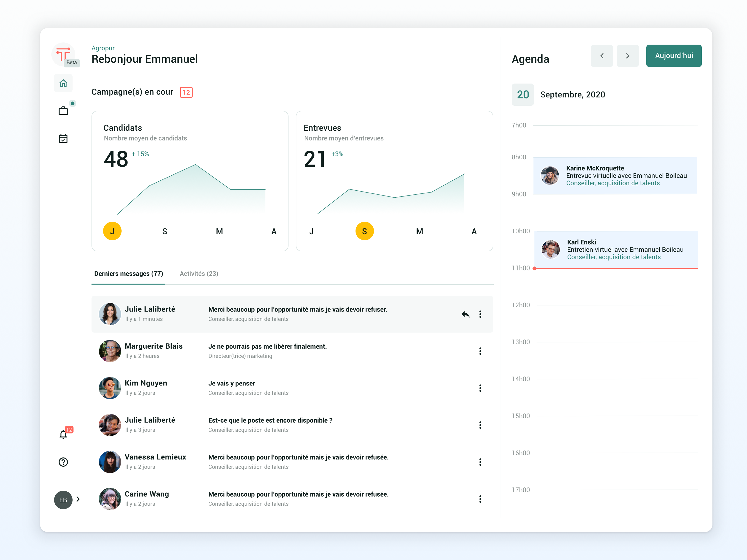Open the briefcase campaigns icon in sidebar

click(63, 111)
